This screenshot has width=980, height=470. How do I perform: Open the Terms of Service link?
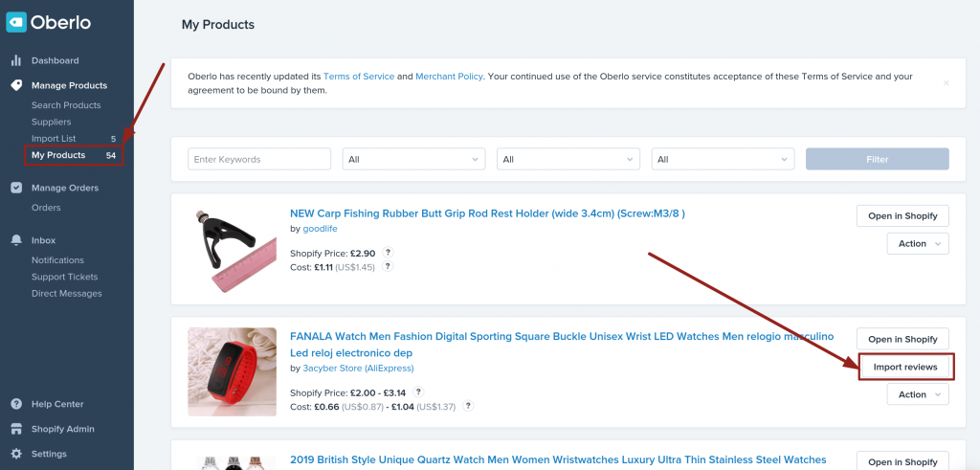coord(359,77)
